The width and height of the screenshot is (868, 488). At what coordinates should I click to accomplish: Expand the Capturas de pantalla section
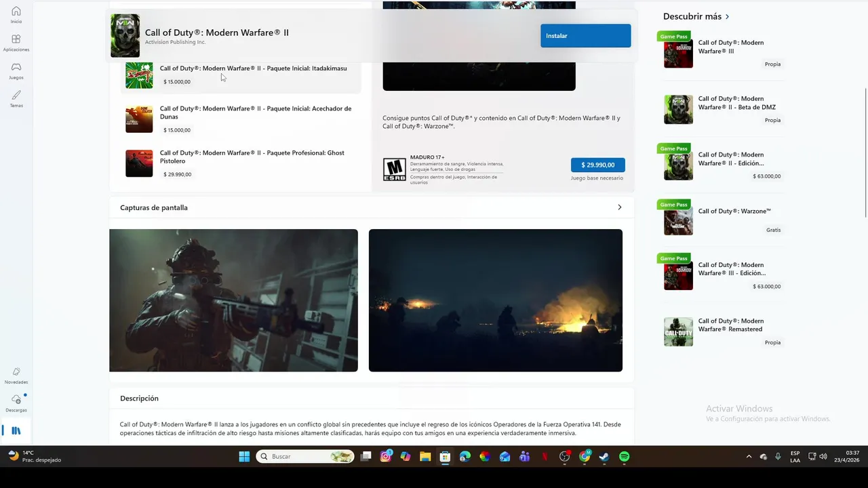click(619, 207)
